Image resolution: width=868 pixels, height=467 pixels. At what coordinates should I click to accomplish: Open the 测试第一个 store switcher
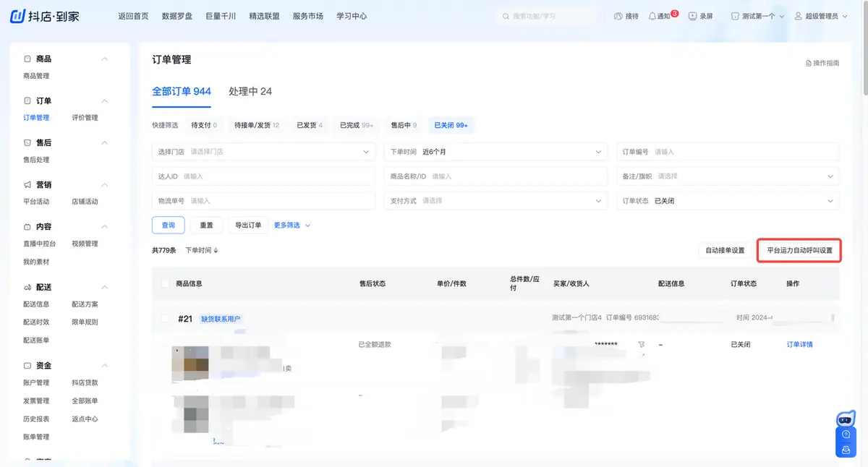coord(757,16)
